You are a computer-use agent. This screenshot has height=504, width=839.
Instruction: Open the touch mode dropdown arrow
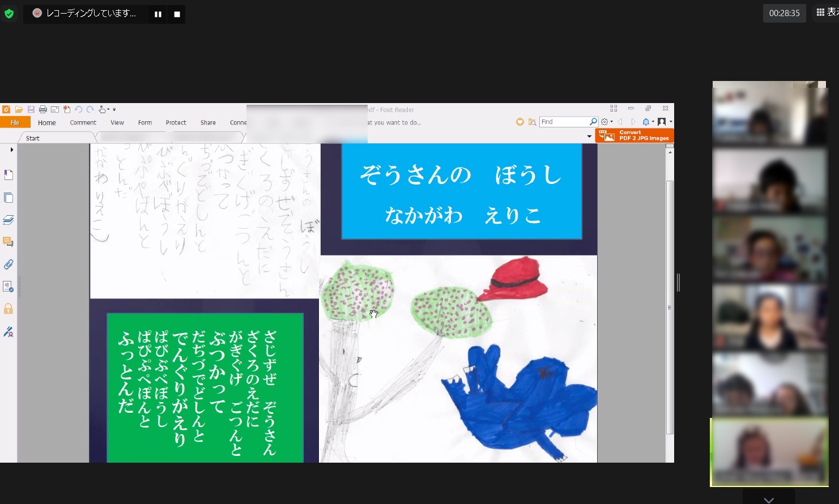pyautogui.click(x=108, y=110)
